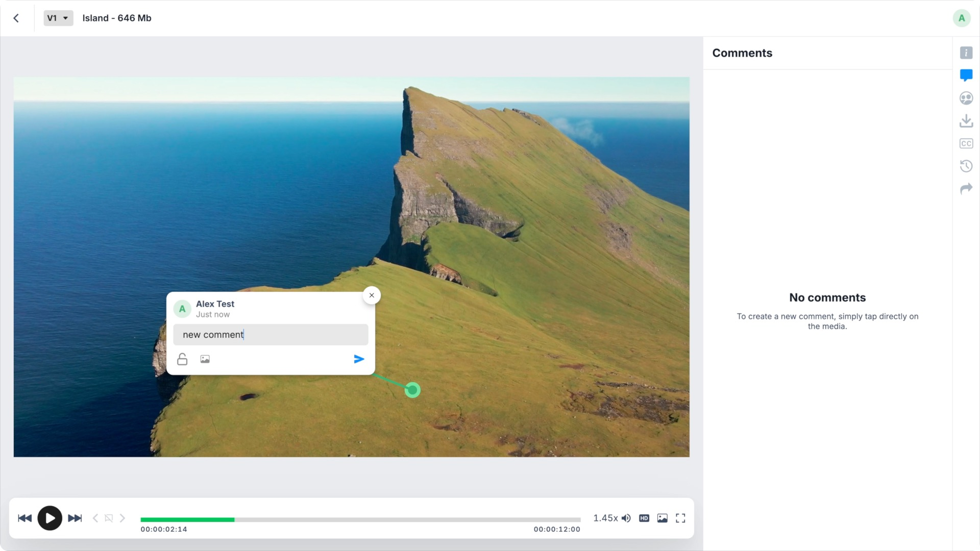Image resolution: width=980 pixels, height=551 pixels.
Task: Share the video with the arrow icon
Action: (x=966, y=189)
